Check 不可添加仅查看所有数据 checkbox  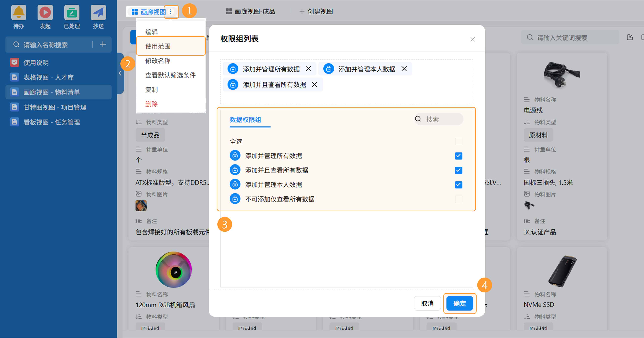click(459, 199)
